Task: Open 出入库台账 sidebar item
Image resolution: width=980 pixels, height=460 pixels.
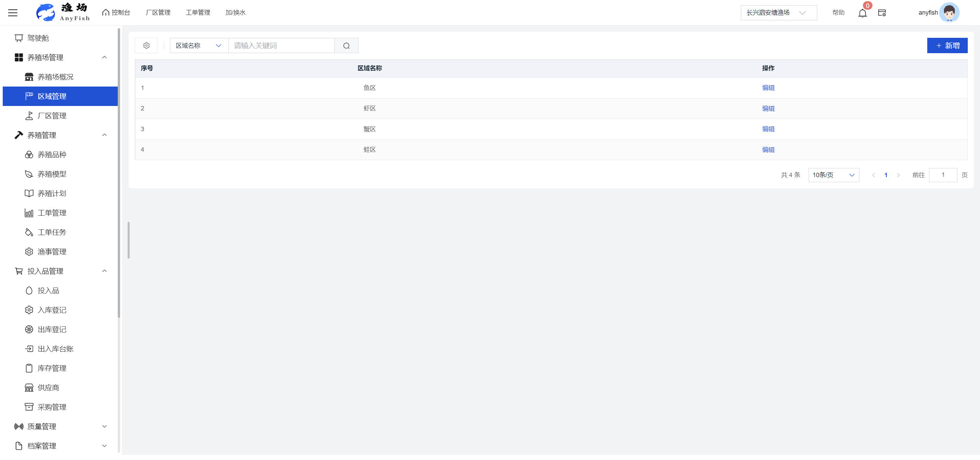Action: (55, 349)
